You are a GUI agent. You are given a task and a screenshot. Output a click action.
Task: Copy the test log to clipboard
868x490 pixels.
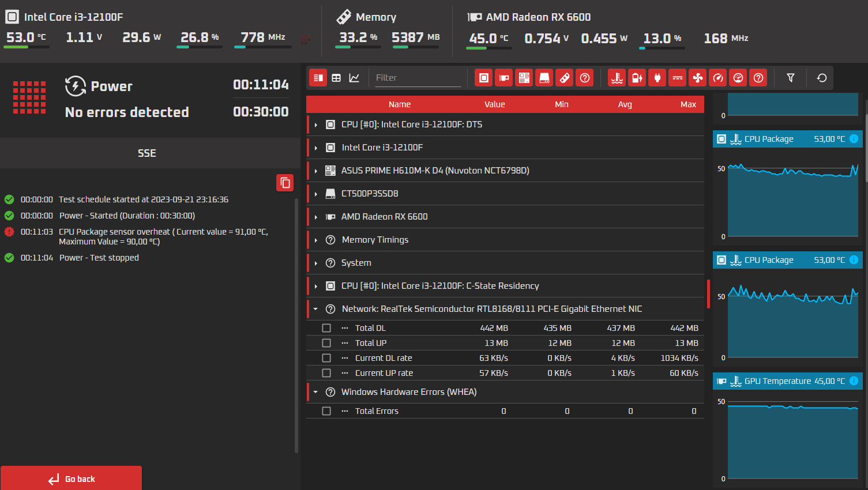pos(285,183)
